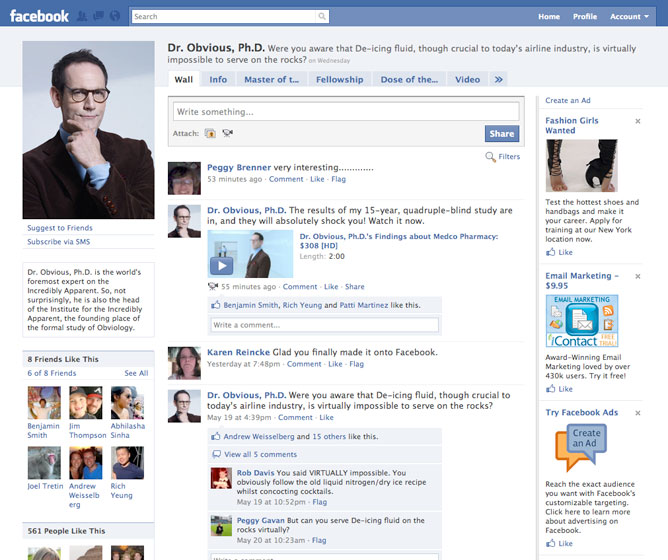The height and width of the screenshot is (560, 668).
Task: Click the Create an Ad speech bubble
Action: [581, 447]
